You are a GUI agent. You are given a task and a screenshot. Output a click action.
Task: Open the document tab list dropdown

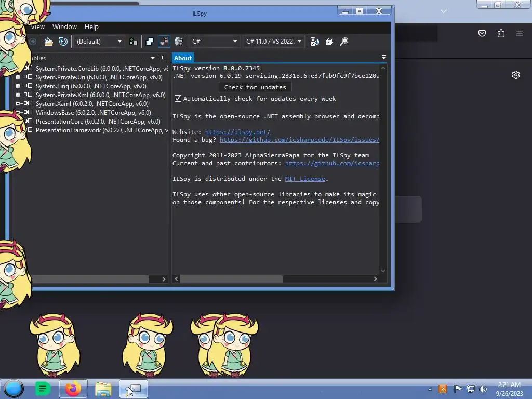pyautogui.click(x=384, y=57)
